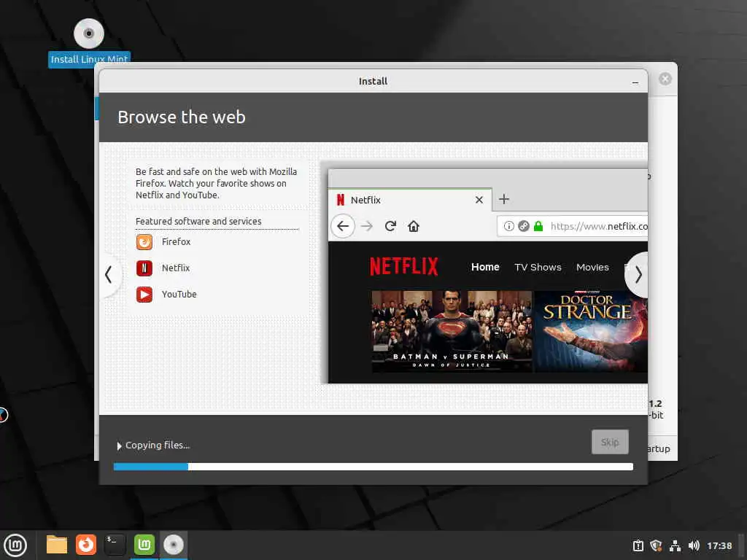Open the volume control tray icon
The height and width of the screenshot is (560, 747).
point(694,545)
